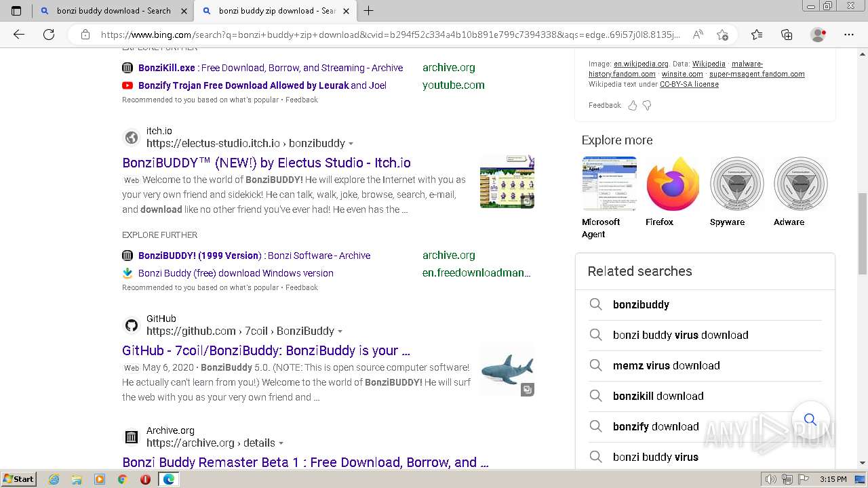Click the page vertical scrollbar thumb
The width and height of the screenshot is (868, 488).
tap(863, 234)
